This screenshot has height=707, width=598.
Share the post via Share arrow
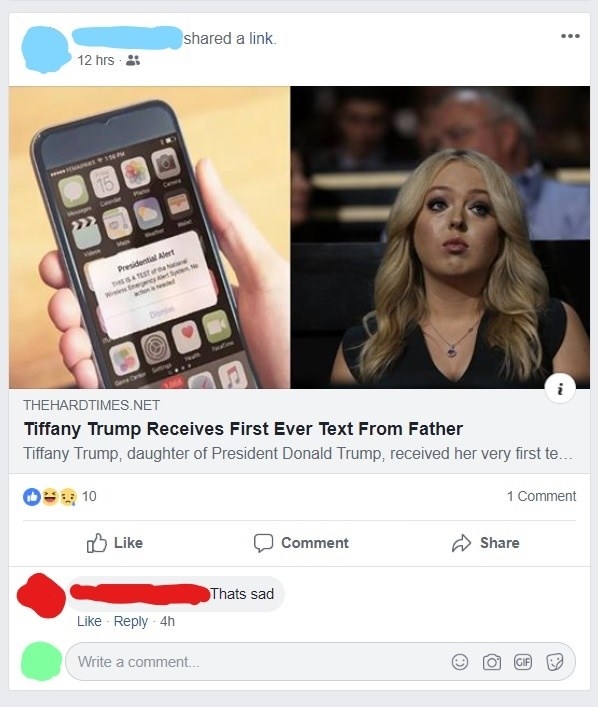[485, 543]
